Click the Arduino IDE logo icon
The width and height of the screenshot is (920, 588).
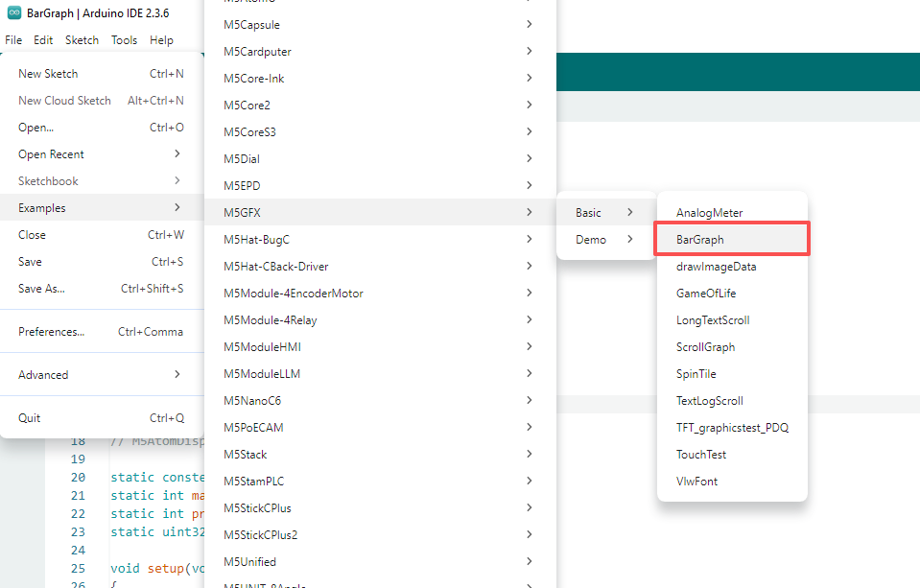14,12
